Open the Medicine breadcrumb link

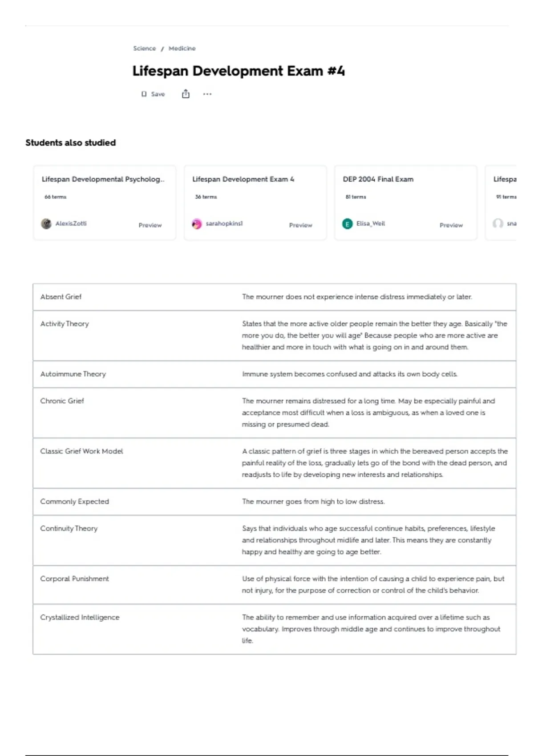click(x=182, y=48)
